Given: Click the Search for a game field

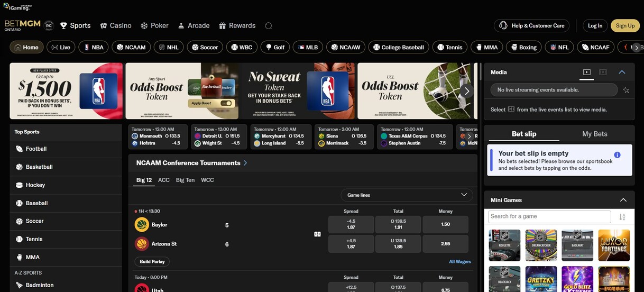Looking at the screenshot, I should pos(549,216).
